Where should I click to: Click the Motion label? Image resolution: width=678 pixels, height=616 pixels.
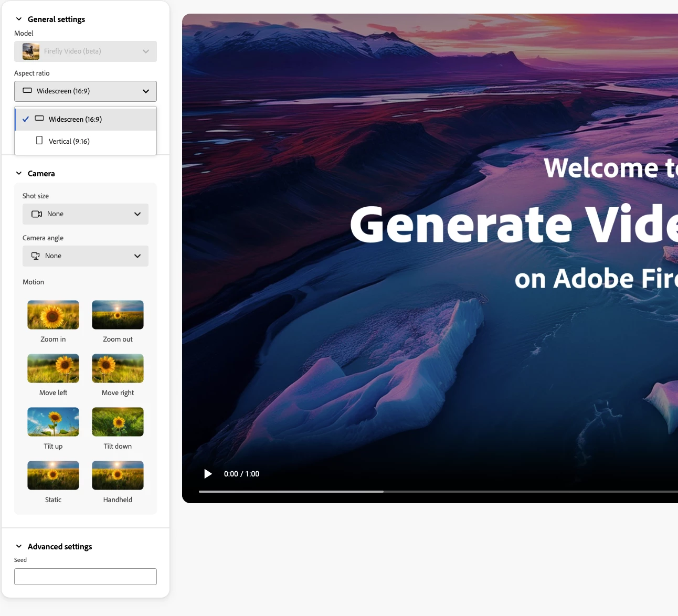coord(33,282)
